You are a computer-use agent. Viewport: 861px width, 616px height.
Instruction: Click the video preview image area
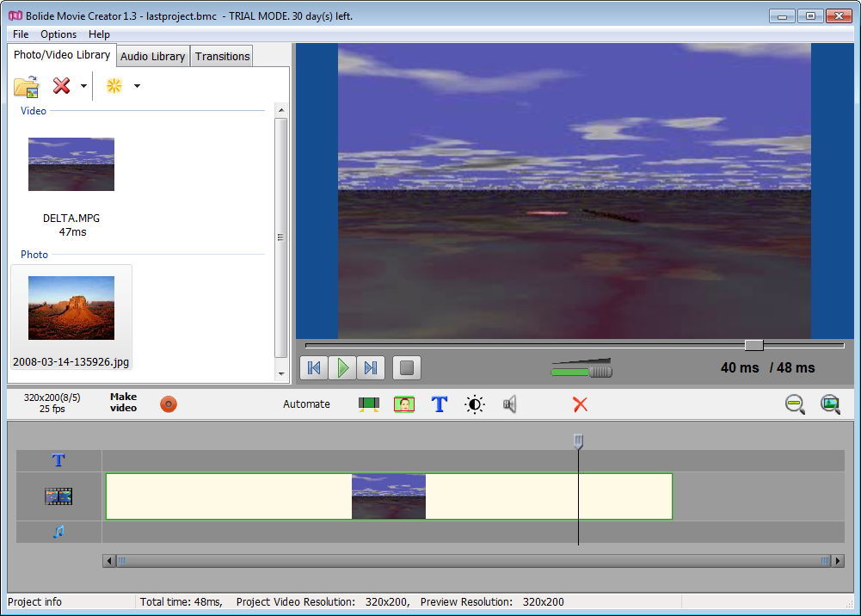pos(575,191)
